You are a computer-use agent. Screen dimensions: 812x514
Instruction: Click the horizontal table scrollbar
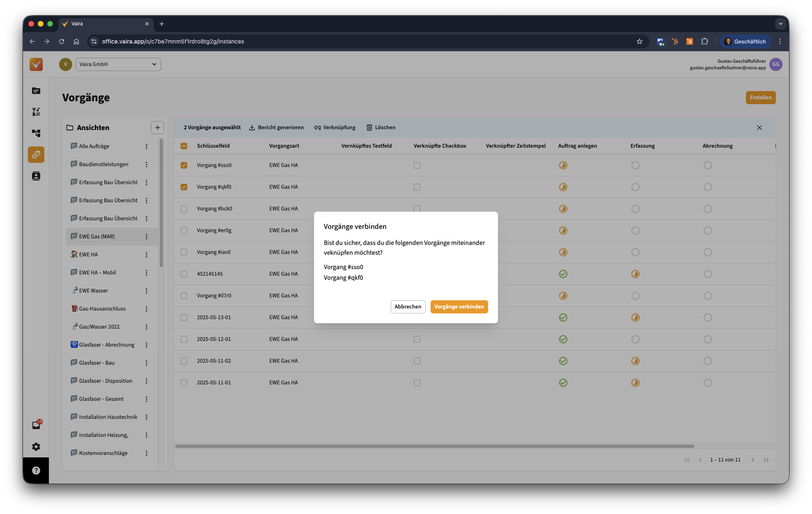click(434, 446)
